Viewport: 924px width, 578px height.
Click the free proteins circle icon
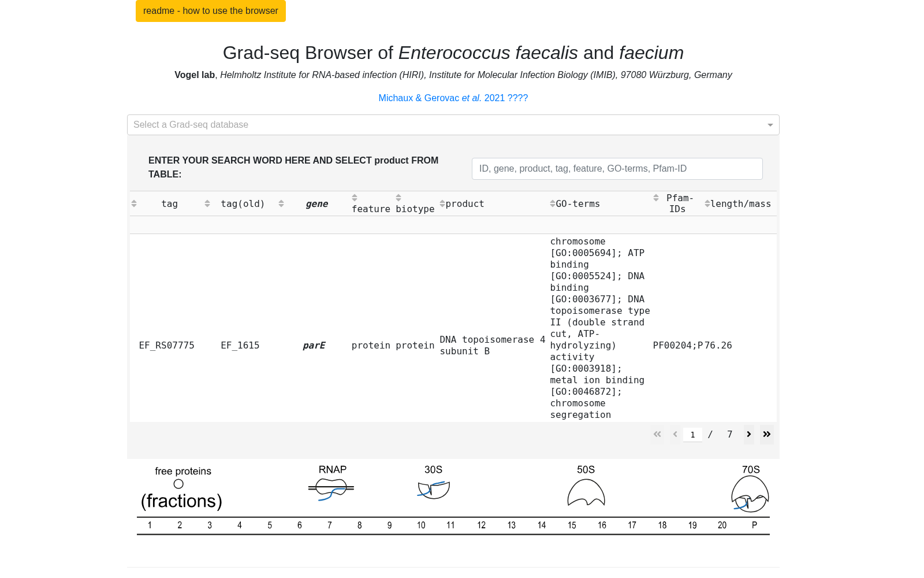(x=178, y=484)
